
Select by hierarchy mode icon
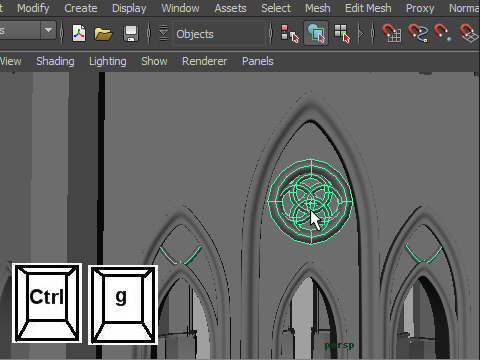(x=289, y=33)
